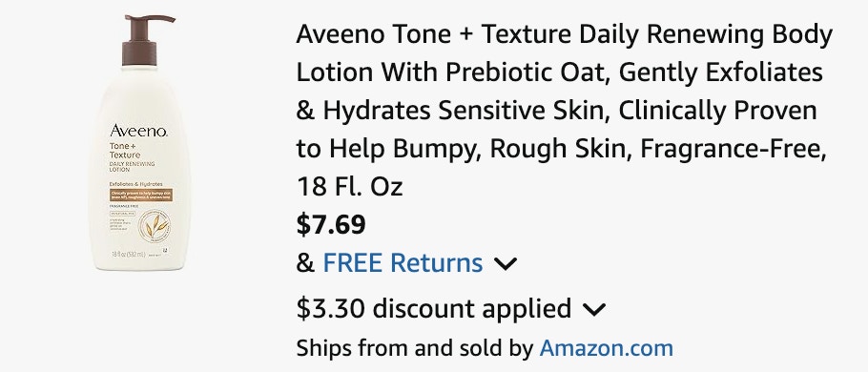Click the '18 Fl. Oz' text in the title
868x372 pixels.
[x=349, y=187]
